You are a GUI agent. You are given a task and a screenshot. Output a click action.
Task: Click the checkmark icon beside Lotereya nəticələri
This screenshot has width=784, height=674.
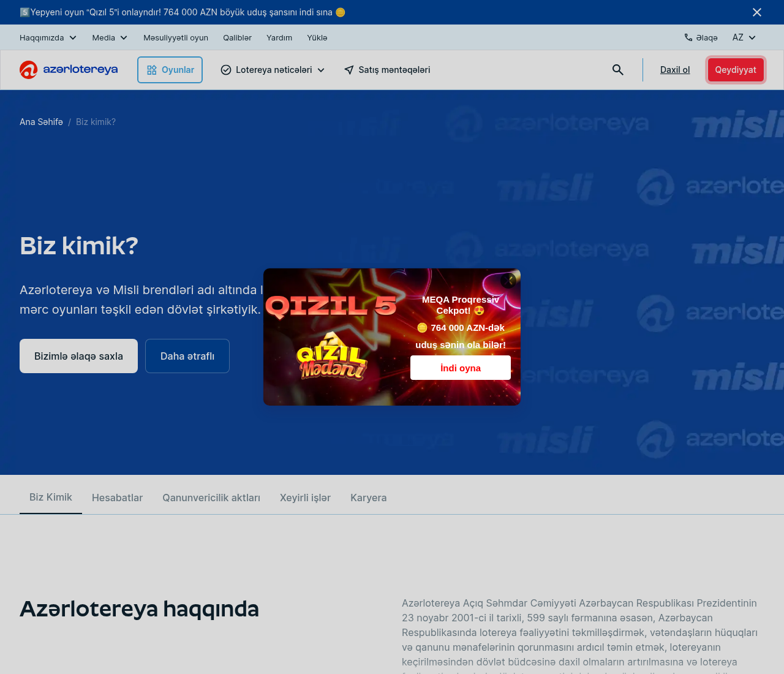tap(226, 70)
